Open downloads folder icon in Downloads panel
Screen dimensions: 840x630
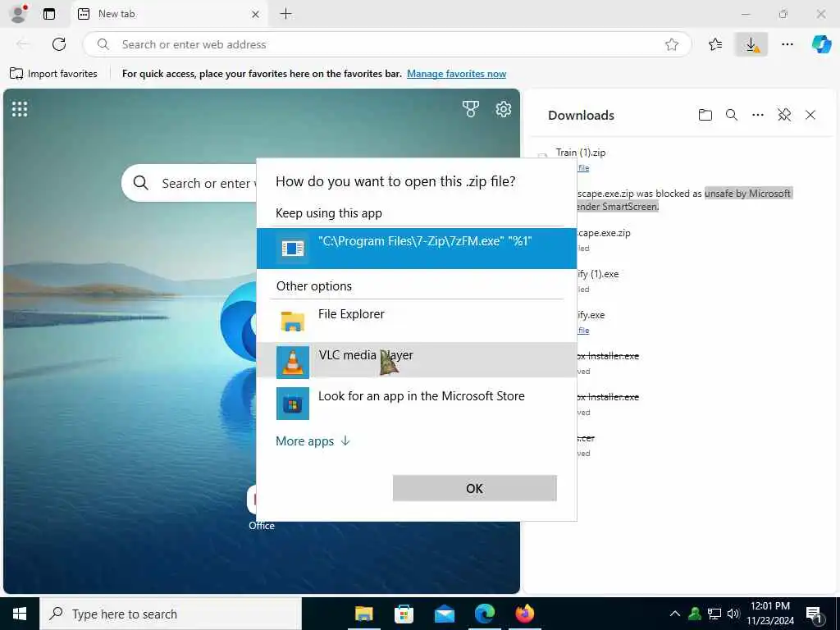pos(705,115)
